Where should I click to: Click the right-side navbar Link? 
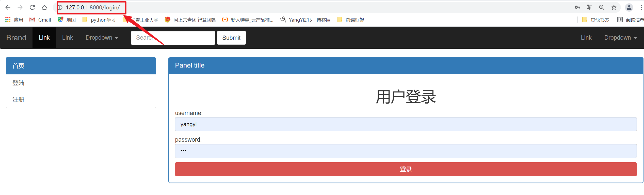pos(586,38)
